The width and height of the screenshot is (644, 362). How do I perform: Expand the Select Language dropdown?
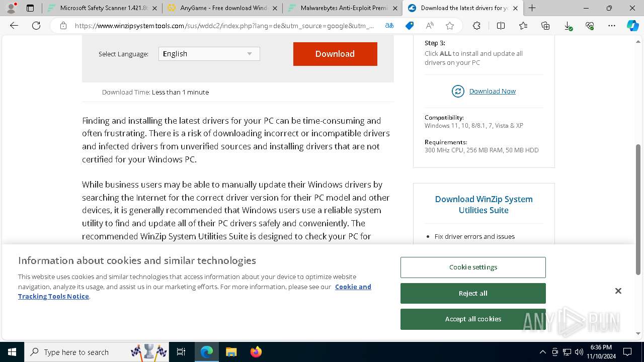209,54
